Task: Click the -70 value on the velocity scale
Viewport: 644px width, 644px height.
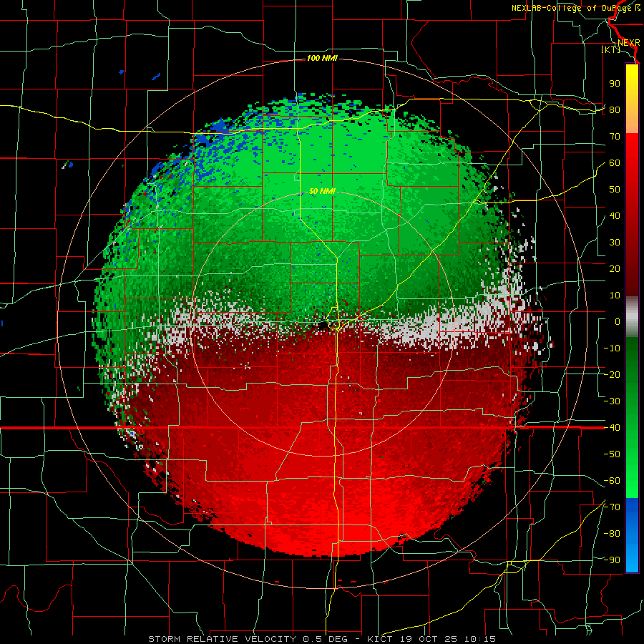Action: point(612,507)
